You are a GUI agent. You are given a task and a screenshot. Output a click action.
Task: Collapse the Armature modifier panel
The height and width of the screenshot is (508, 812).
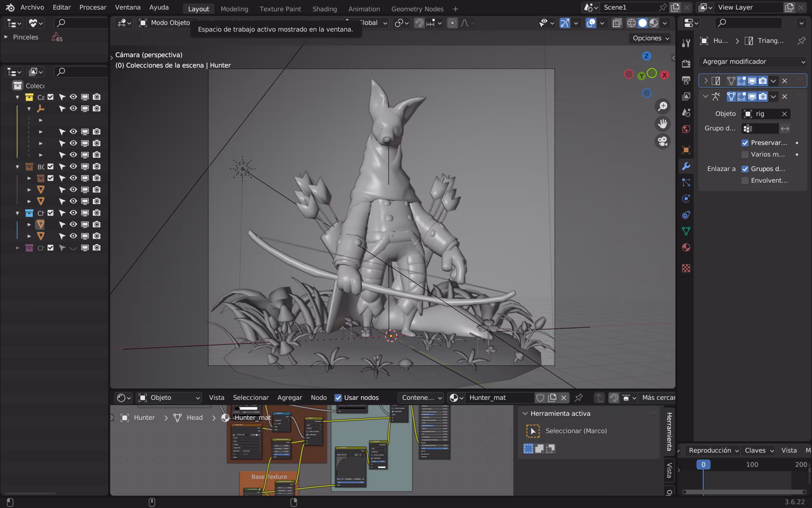pyautogui.click(x=705, y=97)
